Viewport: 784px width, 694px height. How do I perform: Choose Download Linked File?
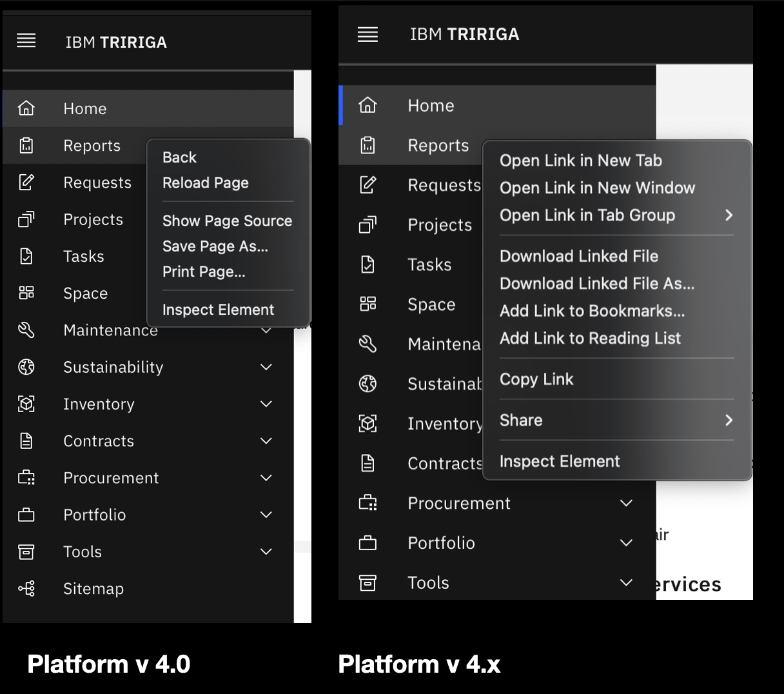[579, 256]
